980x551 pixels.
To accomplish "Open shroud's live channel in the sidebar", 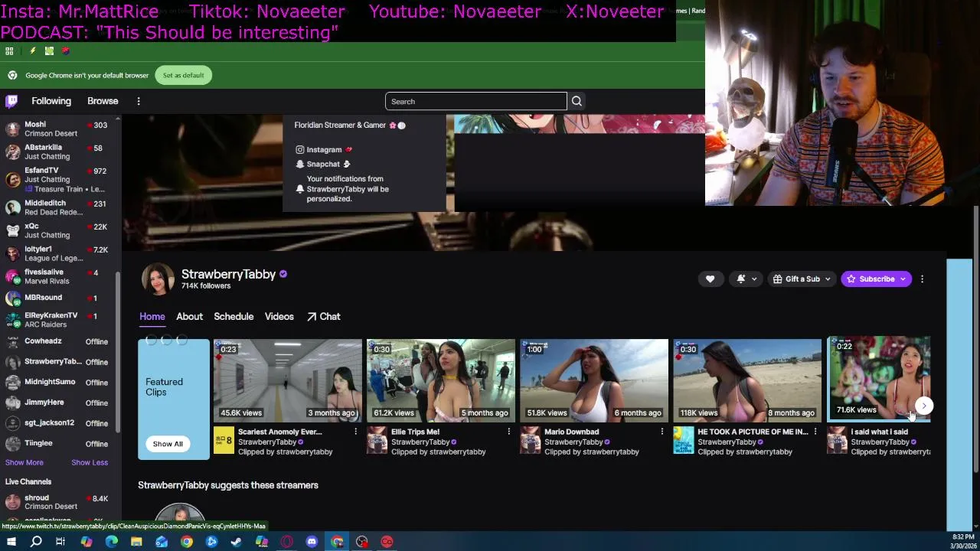I will [x=60, y=502].
